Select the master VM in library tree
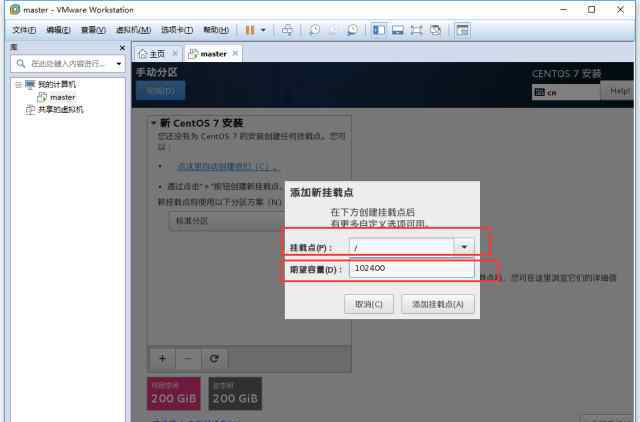The width and height of the screenshot is (640, 422). tap(62, 98)
